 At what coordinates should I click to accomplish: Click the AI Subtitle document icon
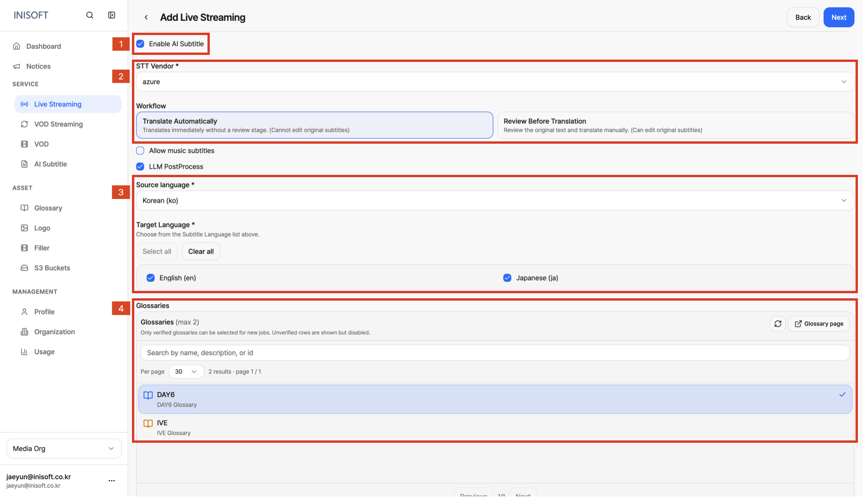pos(25,165)
